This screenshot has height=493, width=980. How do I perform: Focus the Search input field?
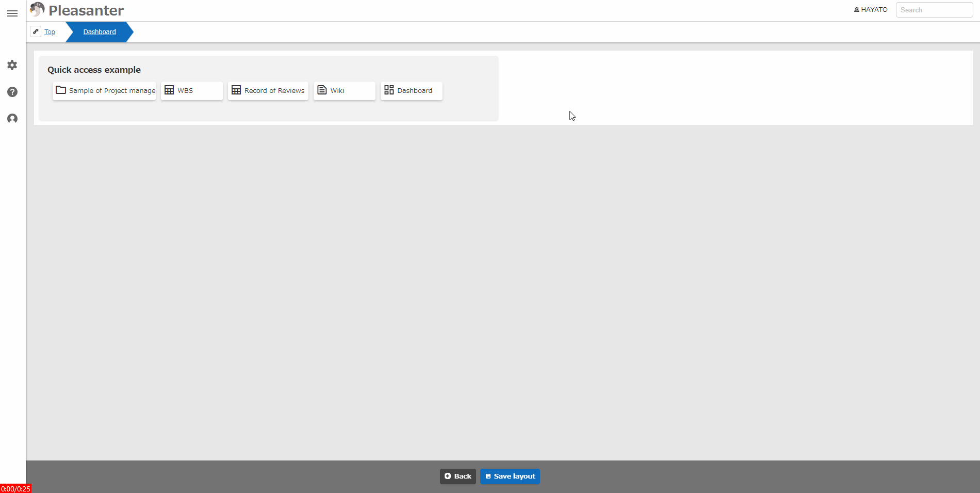934,10
